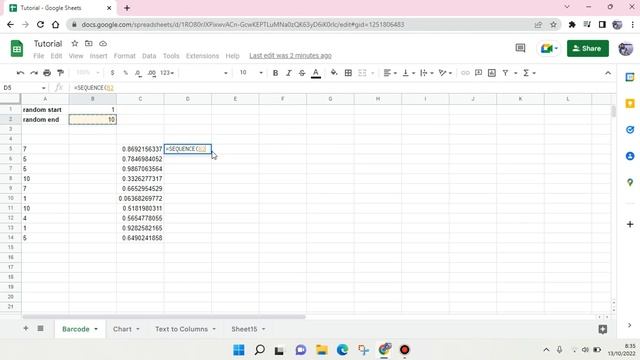This screenshot has height=360, width=640.
Task: Open fill color picker
Action: [x=334, y=73]
